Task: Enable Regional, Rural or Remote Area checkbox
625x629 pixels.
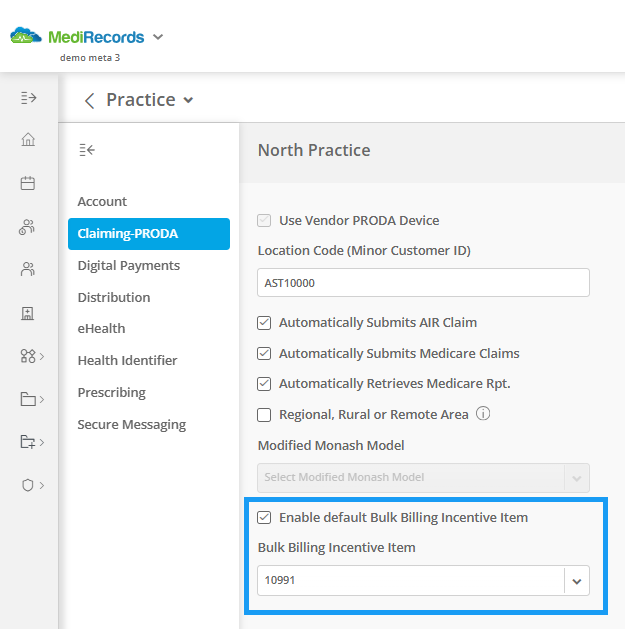Action: [264, 415]
